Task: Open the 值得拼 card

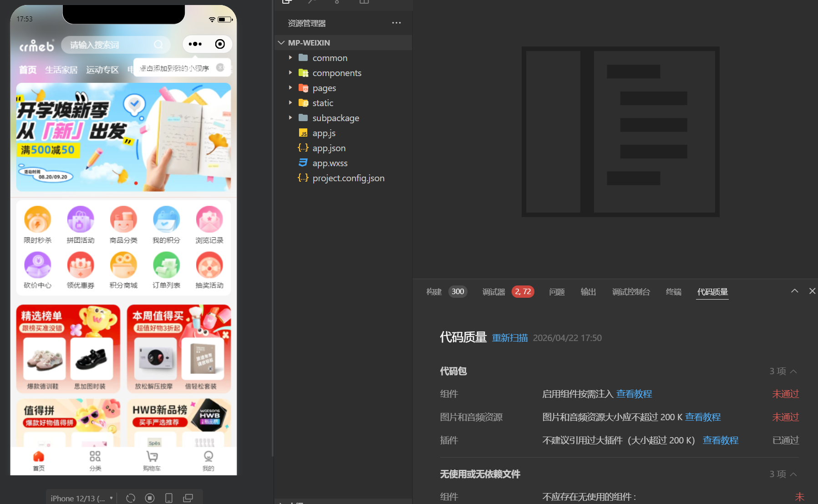Action: [x=68, y=423]
